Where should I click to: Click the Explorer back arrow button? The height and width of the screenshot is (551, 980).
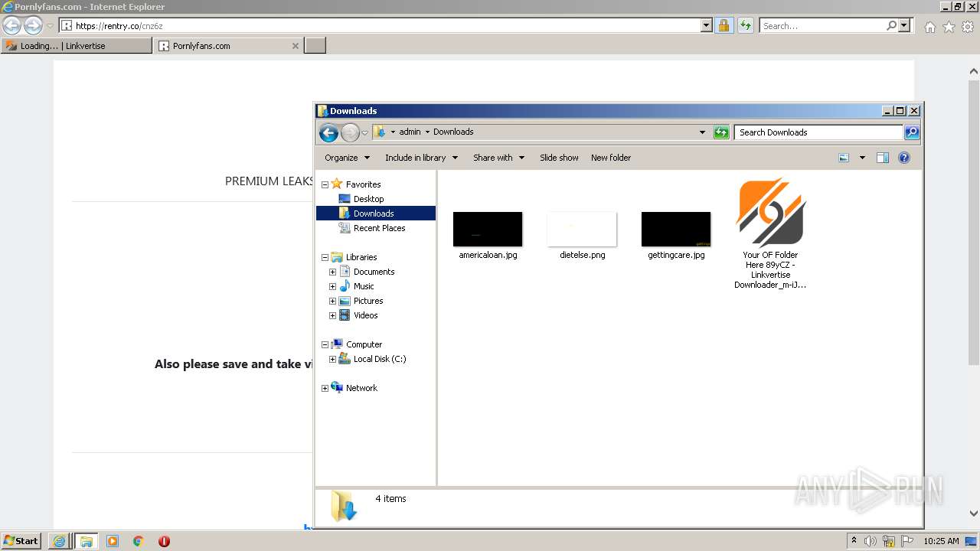point(329,132)
